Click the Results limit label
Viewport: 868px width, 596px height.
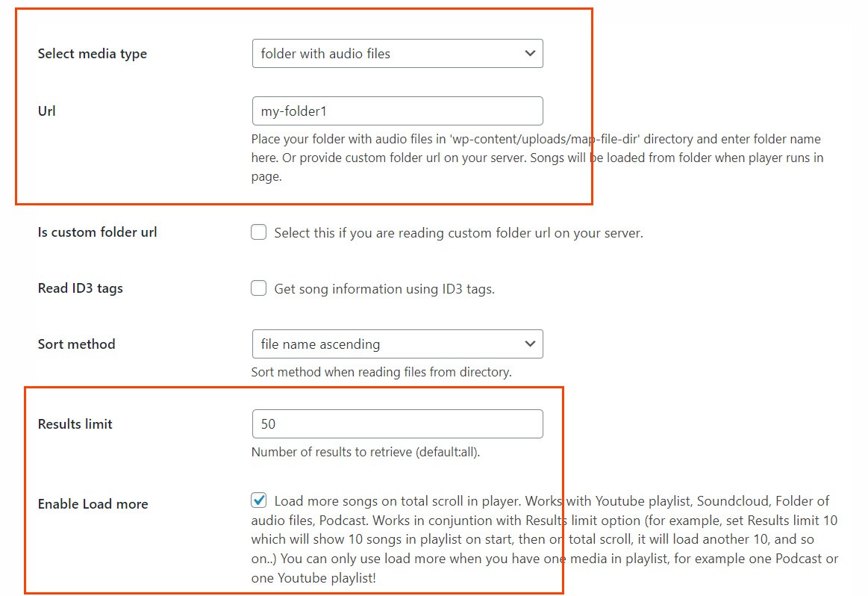(x=75, y=424)
